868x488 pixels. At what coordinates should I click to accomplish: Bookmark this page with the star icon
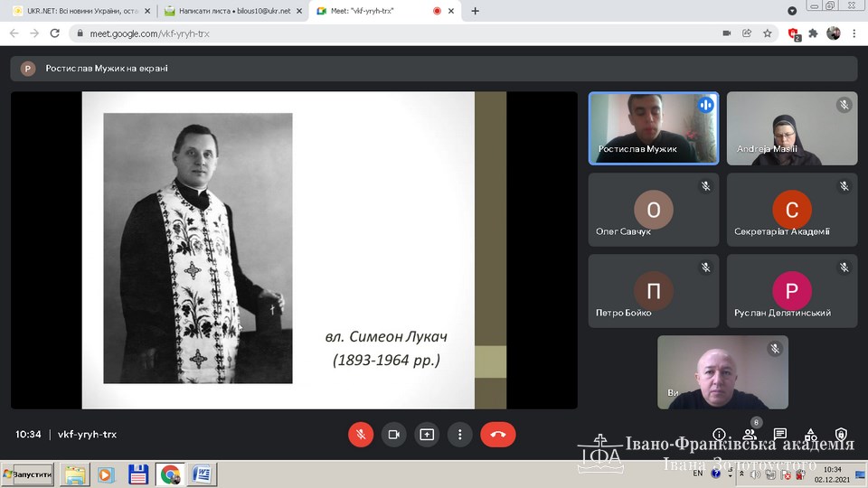pos(768,33)
